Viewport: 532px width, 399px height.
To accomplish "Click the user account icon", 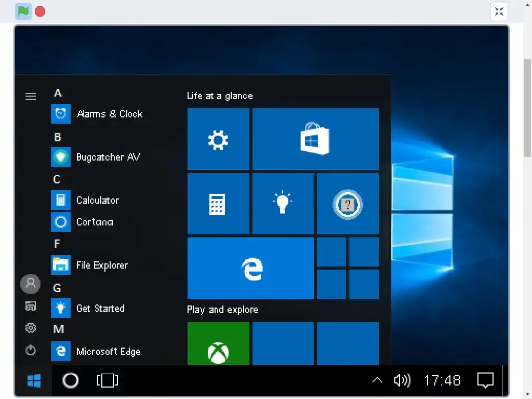I will pos(31,284).
